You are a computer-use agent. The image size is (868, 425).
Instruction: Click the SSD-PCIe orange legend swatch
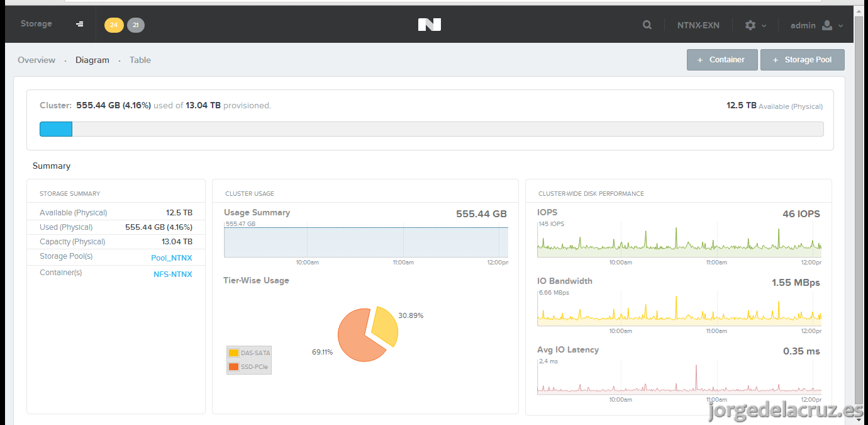[x=233, y=366]
